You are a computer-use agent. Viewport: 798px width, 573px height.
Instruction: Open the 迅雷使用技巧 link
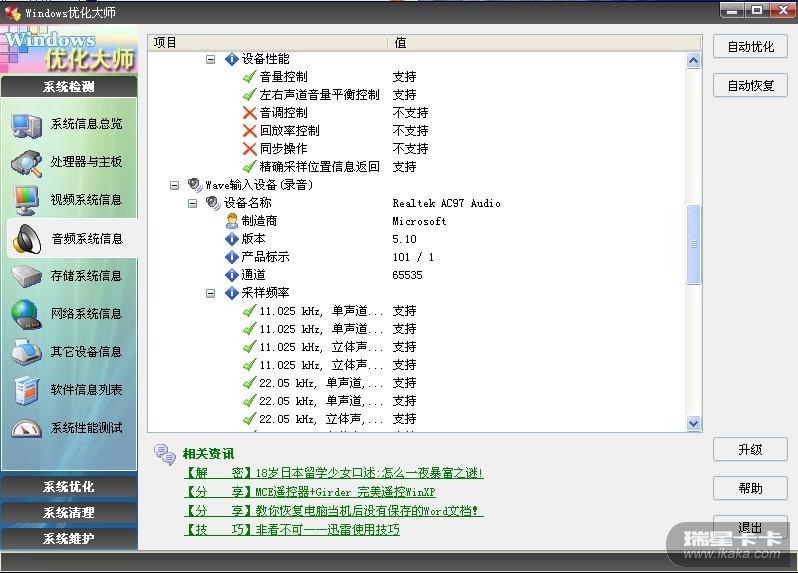(x=292, y=530)
